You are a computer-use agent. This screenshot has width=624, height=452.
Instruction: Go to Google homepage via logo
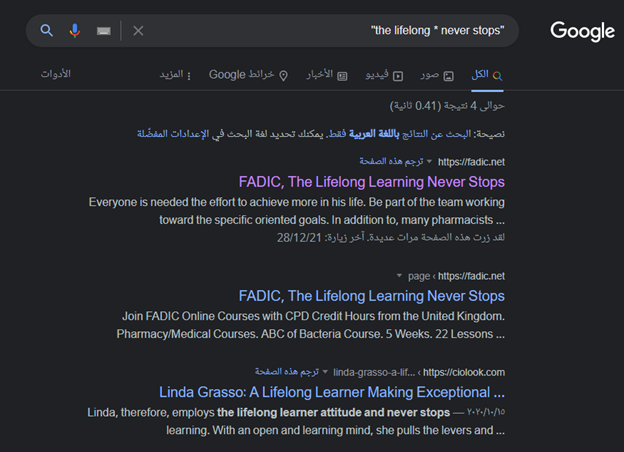click(x=582, y=31)
